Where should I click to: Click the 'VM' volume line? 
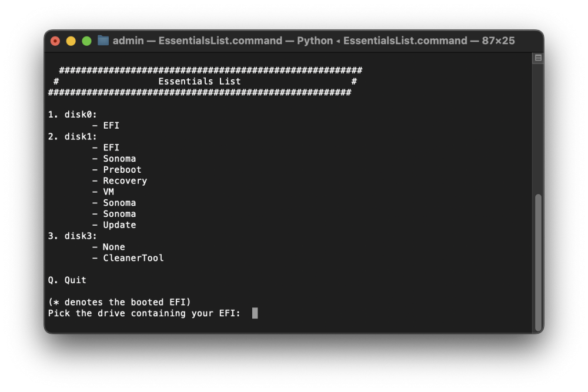[103, 192]
